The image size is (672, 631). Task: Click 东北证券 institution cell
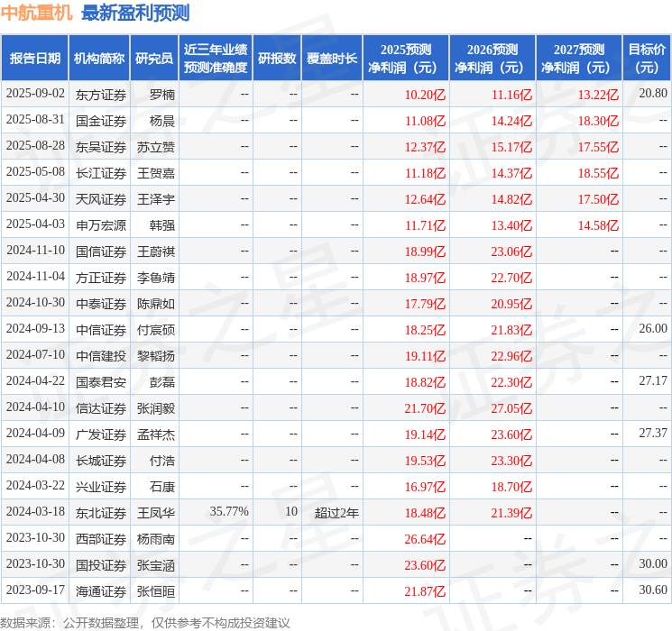pos(101,513)
